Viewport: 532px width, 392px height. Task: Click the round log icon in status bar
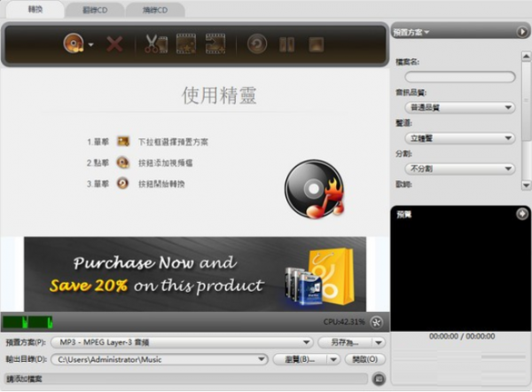pyautogui.click(x=379, y=379)
